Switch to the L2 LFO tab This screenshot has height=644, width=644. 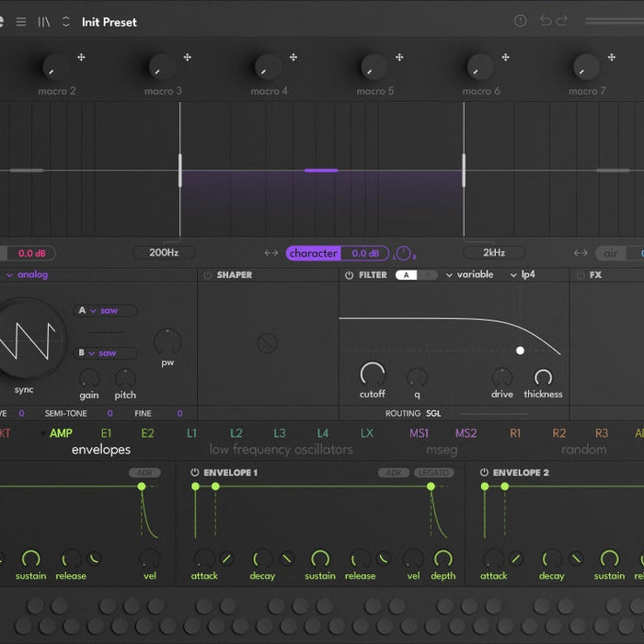coord(236,433)
